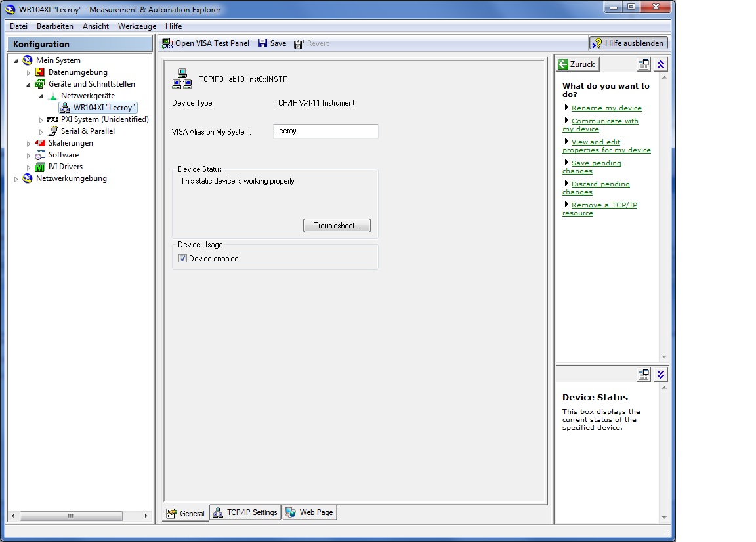Click the TCPIP0 instrument network icon
756x542 pixels.
click(x=182, y=79)
